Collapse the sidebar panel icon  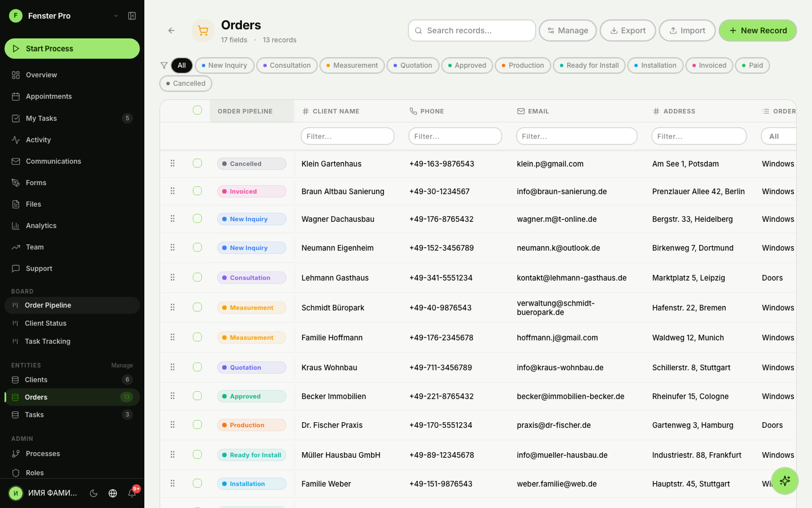coord(132,16)
